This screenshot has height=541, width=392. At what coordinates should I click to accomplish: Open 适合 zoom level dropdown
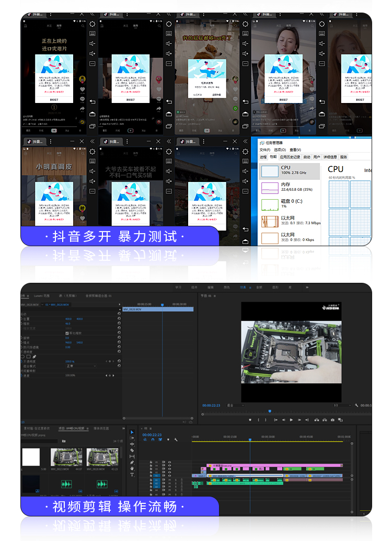tap(236, 405)
